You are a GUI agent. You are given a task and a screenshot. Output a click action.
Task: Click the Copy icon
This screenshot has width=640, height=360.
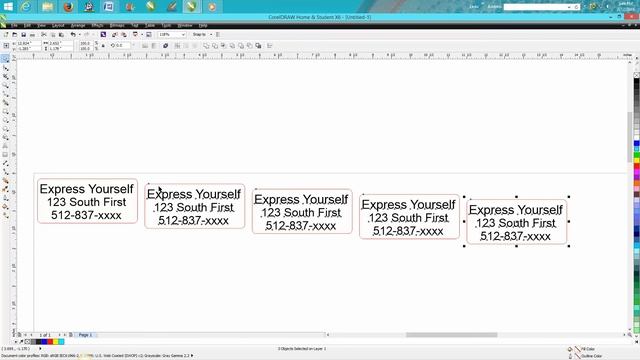pos(53,35)
